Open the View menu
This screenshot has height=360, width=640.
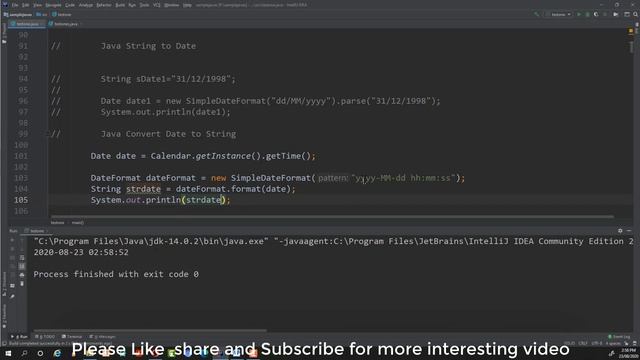click(x=38, y=5)
